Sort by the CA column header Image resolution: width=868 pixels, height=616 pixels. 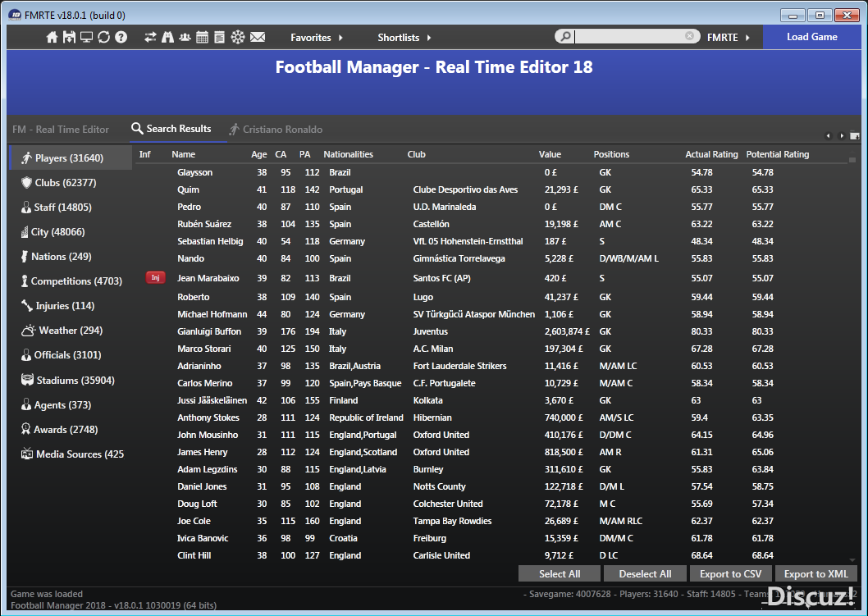click(281, 154)
